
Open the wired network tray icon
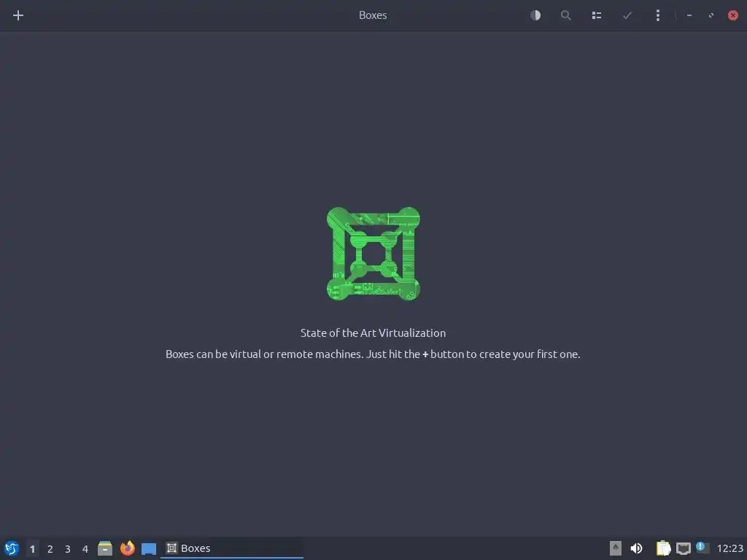coord(683,548)
